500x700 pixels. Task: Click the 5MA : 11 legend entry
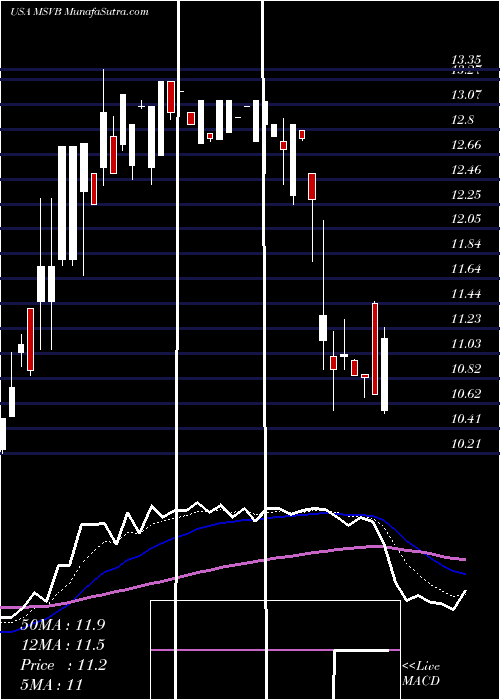pyautogui.click(x=52, y=685)
